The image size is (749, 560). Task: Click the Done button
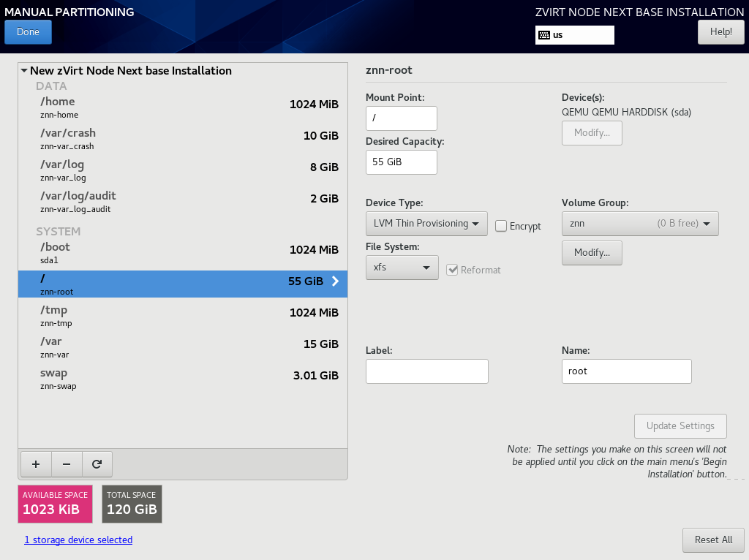(x=29, y=32)
